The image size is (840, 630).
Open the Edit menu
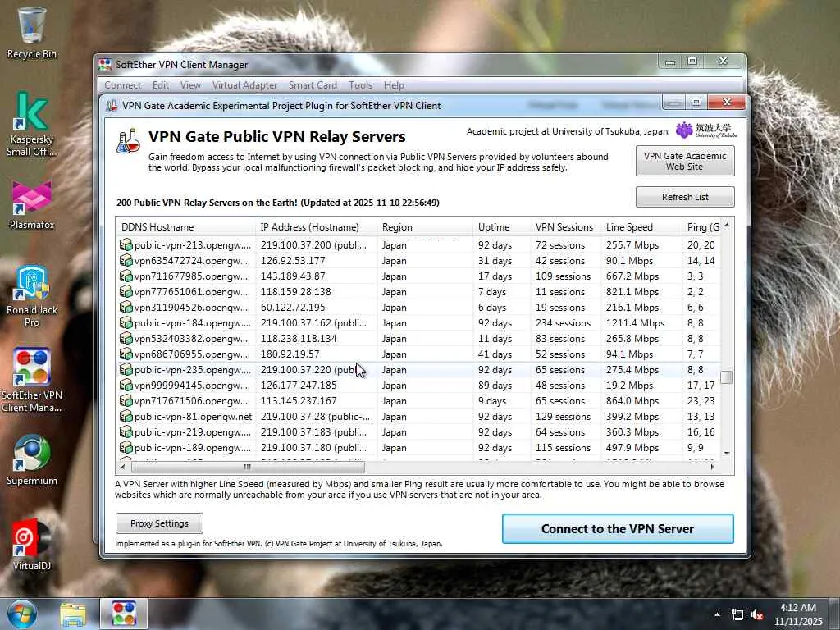160,85
